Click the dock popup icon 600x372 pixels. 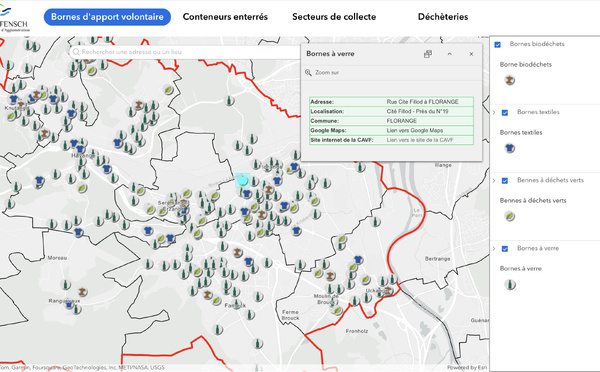(428, 54)
